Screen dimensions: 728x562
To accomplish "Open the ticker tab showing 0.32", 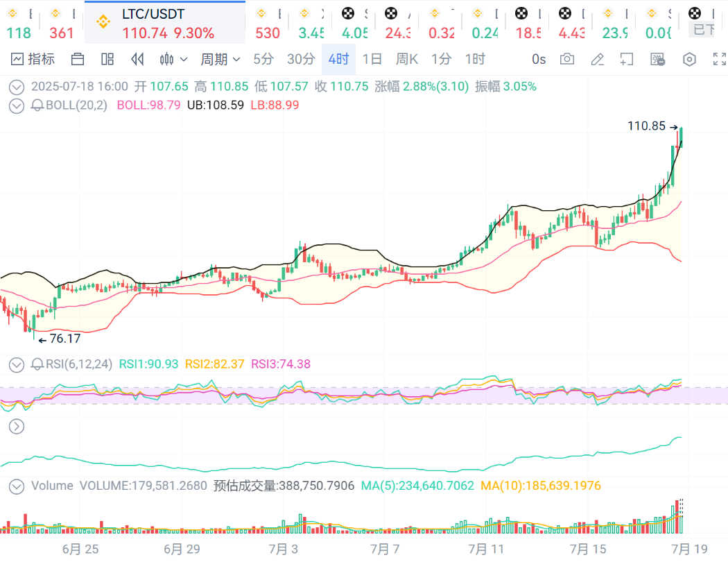I will tap(441, 23).
